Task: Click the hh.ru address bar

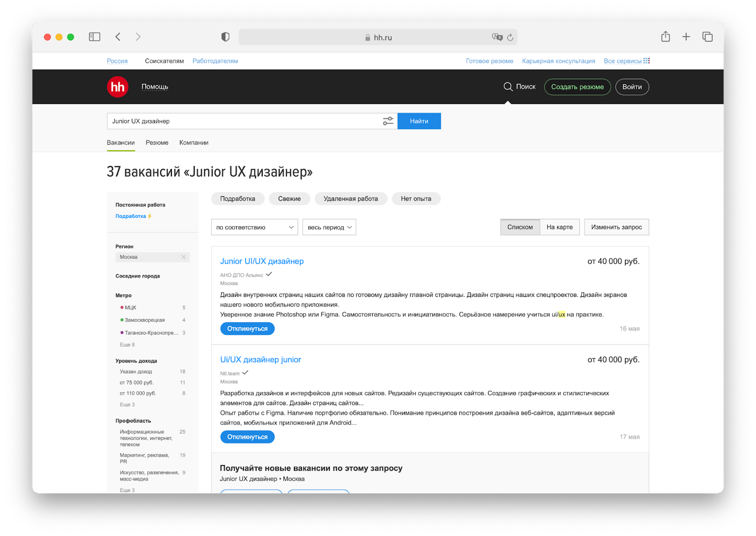Action: [378, 37]
